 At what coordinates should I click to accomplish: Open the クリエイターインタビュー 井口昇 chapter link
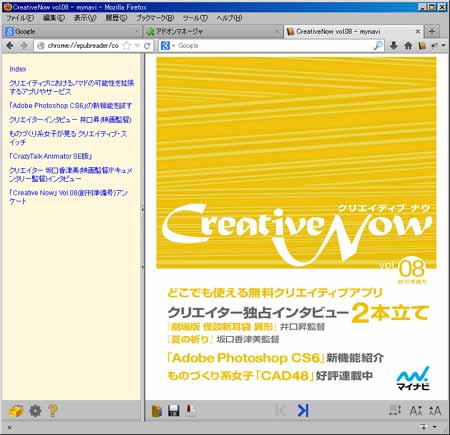pyautogui.click(x=70, y=120)
